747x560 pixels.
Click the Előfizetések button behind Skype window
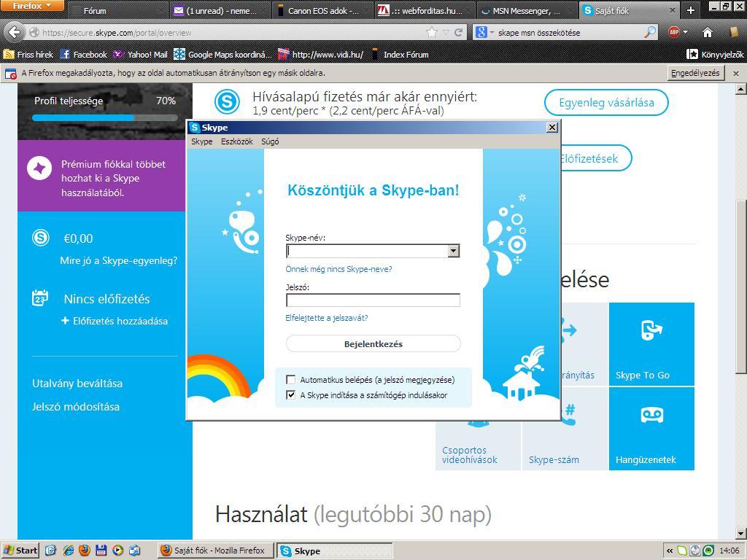(x=595, y=158)
